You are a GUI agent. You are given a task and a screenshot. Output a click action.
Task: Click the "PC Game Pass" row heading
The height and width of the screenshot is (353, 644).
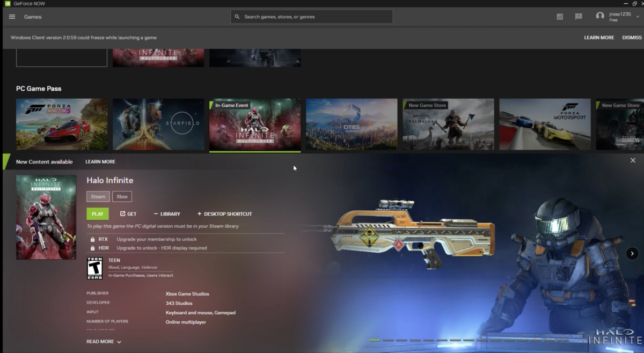pos(39,89)
